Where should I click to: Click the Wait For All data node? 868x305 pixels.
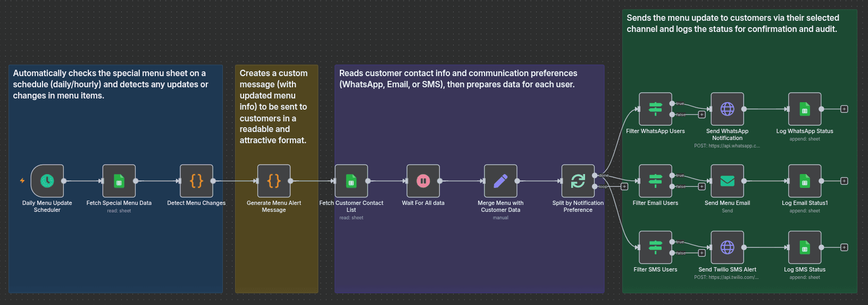click(423, 181)
